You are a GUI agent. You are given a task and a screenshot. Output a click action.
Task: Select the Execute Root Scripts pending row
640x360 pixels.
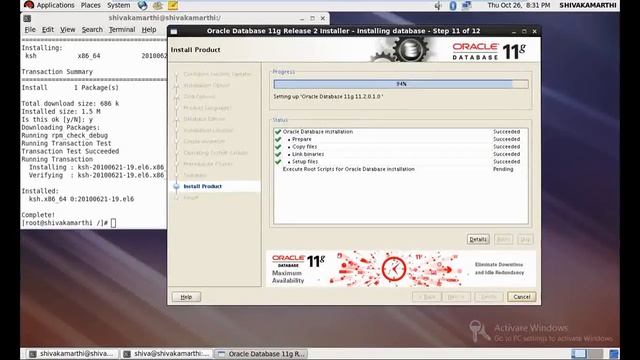[400, 169]
